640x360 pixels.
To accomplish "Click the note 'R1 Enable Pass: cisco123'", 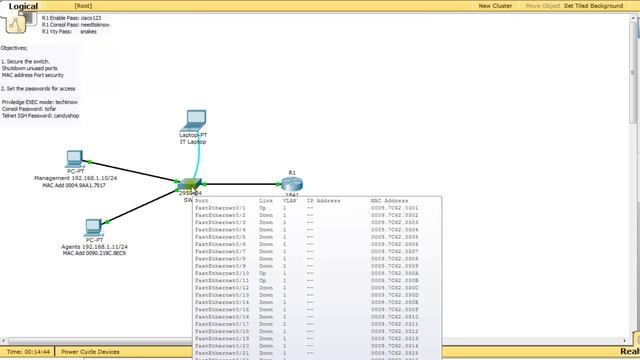I will coord(71,18).
